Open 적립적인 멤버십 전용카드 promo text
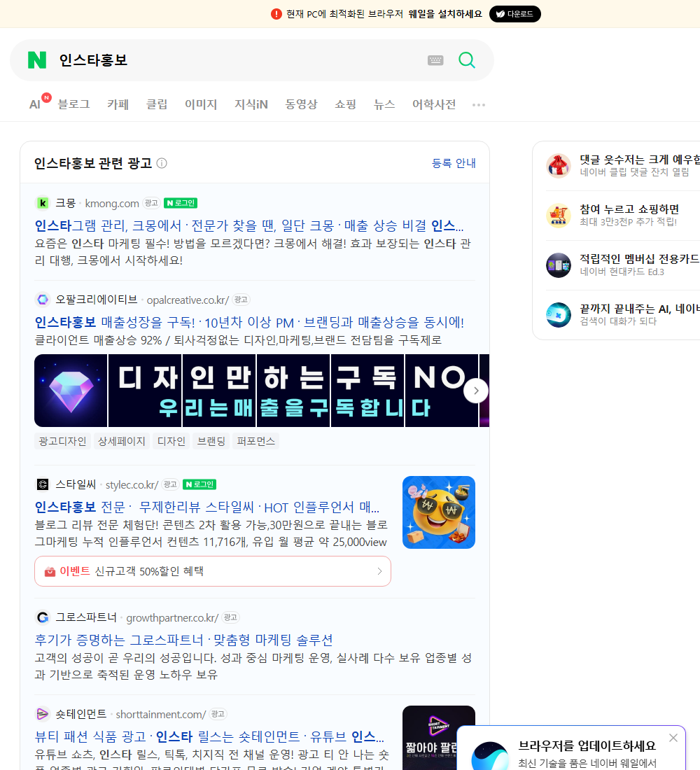This screenshot has width=700, height=770. click(640, 259)
